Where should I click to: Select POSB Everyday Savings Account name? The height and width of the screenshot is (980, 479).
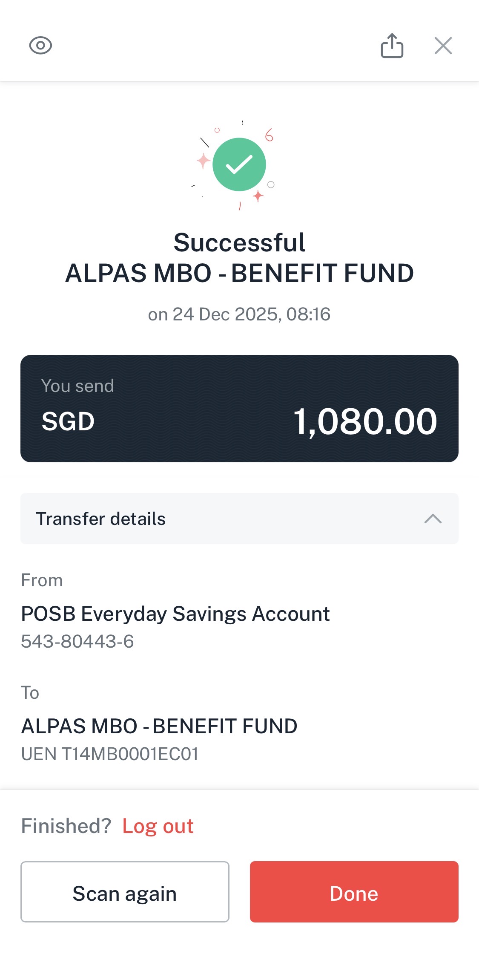(x=175, y=614)
